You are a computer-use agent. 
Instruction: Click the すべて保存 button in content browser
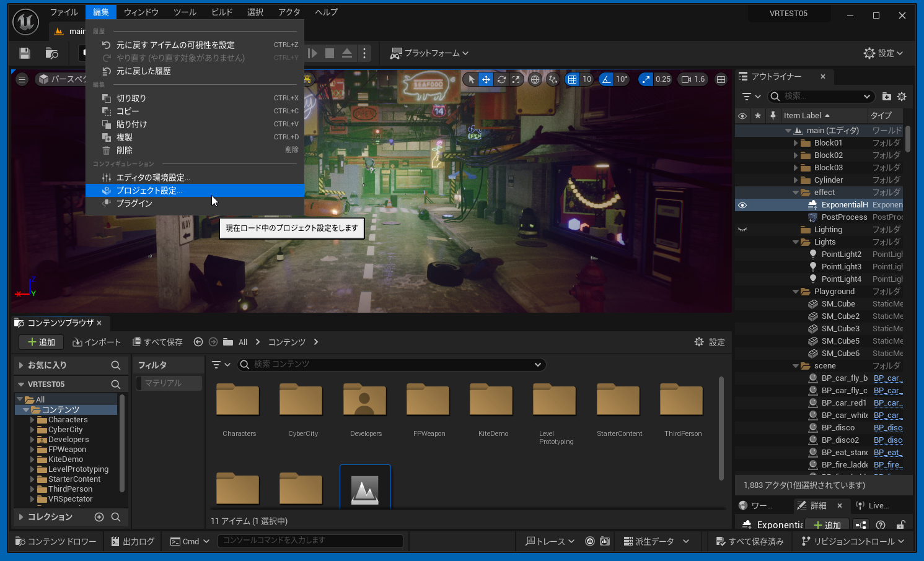tap(157, 342)
